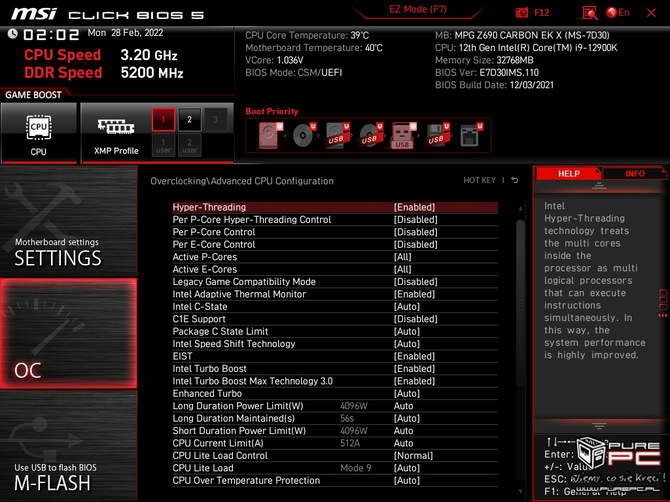Click the help panel bottom grip handle

[599, 426]
